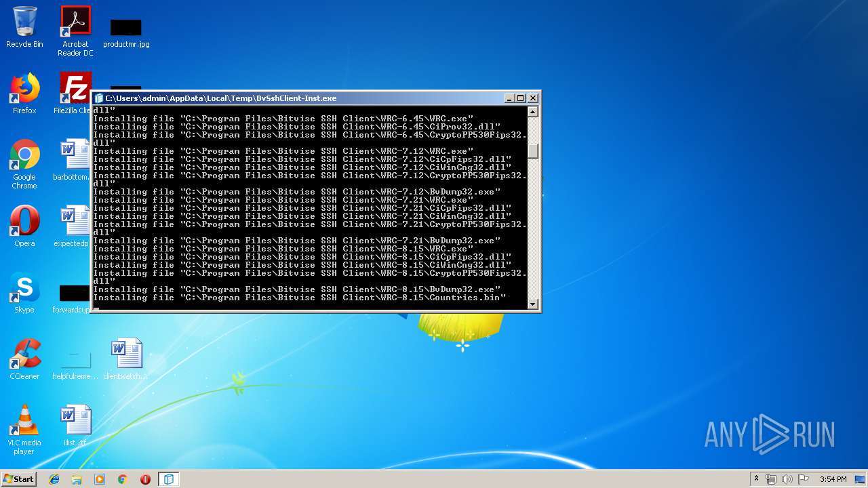The image size is (868, 488).
Task: Click the console scrollbar down arrow
Action: click(533, 304)
